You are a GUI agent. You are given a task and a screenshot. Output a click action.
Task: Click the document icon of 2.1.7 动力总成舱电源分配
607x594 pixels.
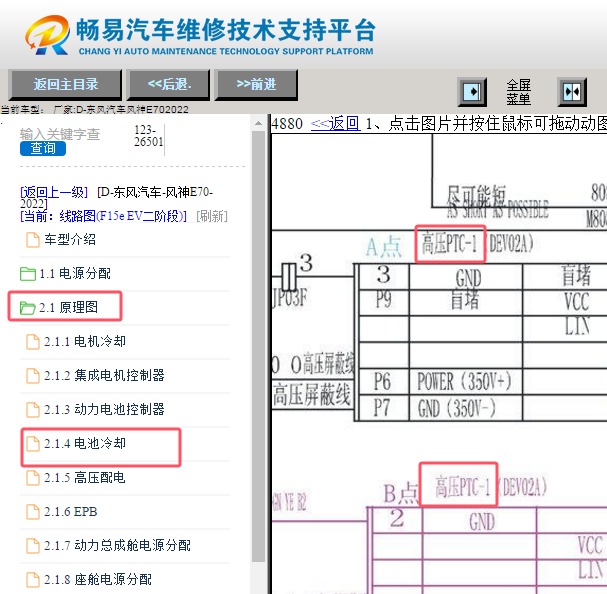coord(33,546)
